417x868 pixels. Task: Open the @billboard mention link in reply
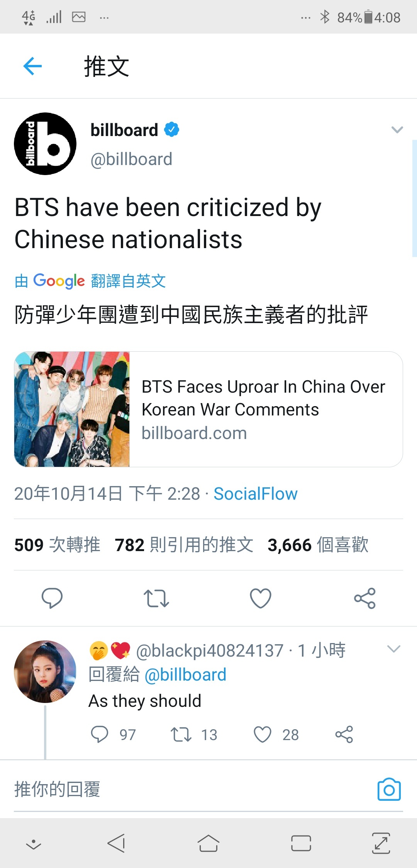coord(185,675)
